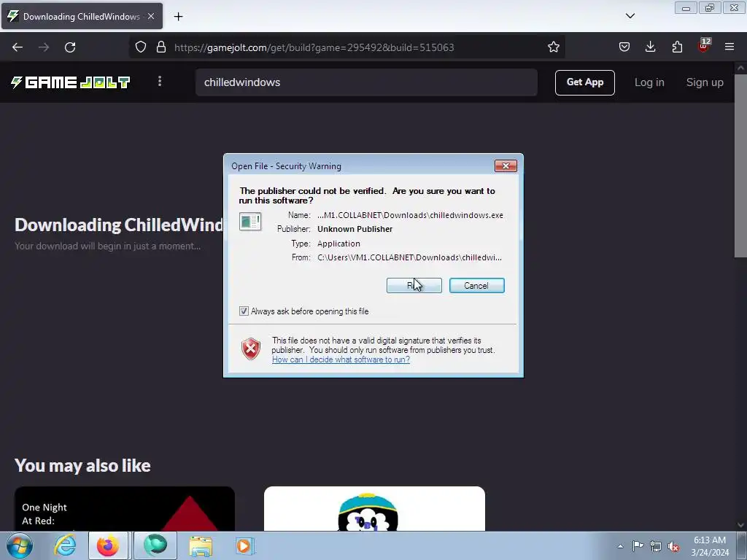This screenshot has width=747, height=560.
Task: Launch Internet Explorer from taskbar
Action: click(65, 545)
